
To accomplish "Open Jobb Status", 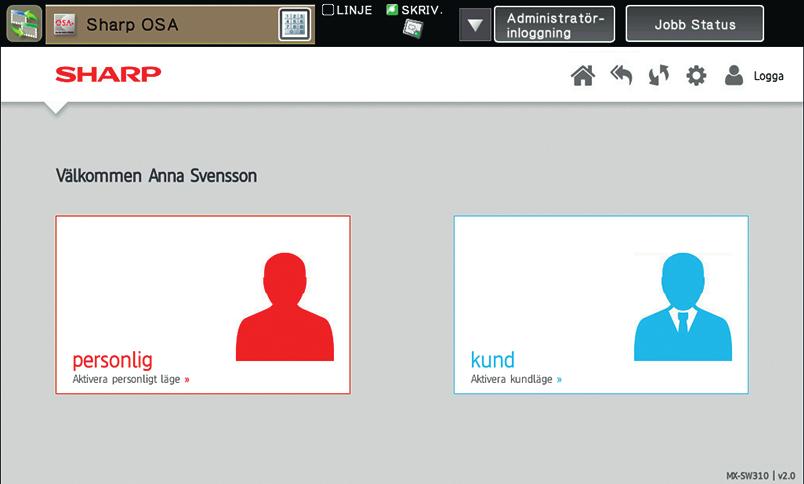I will (x=695, y=24).
